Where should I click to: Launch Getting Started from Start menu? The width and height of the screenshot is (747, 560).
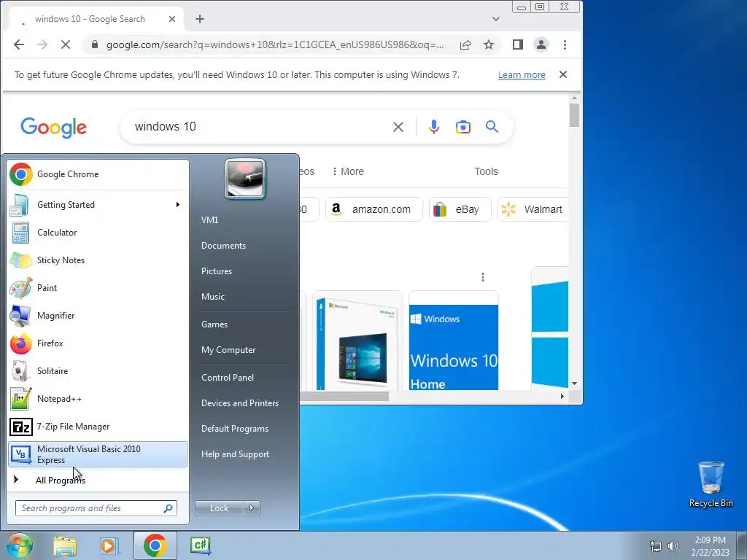pyautogui.click(x=98, y=205)
